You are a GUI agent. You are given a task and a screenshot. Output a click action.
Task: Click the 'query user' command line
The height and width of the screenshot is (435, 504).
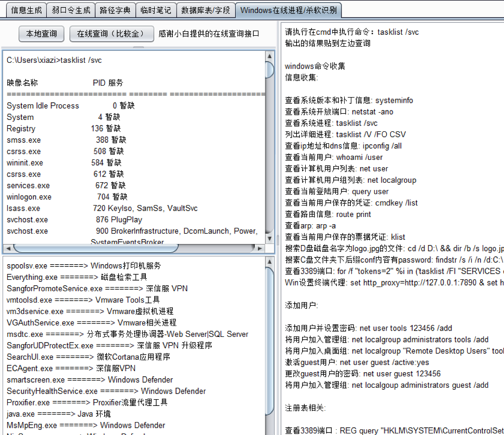pyautogui.click(x=337, y=192)
